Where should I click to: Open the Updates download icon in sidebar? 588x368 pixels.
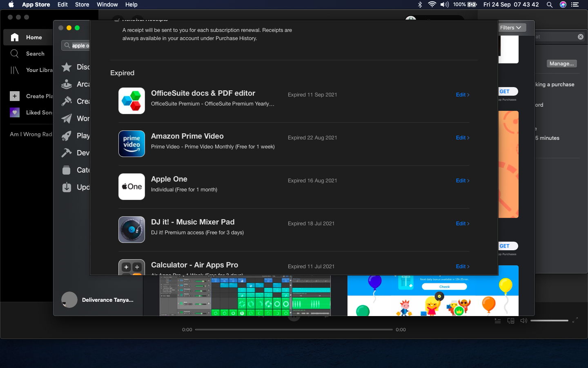tap(67, 187)
